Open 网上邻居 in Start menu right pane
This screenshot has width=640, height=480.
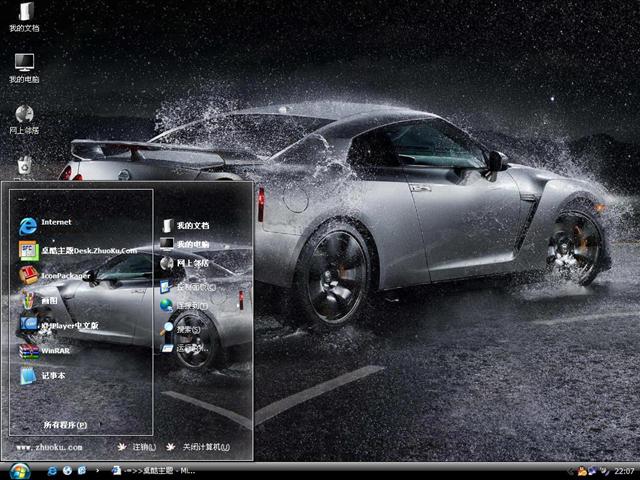click(185, 263)
